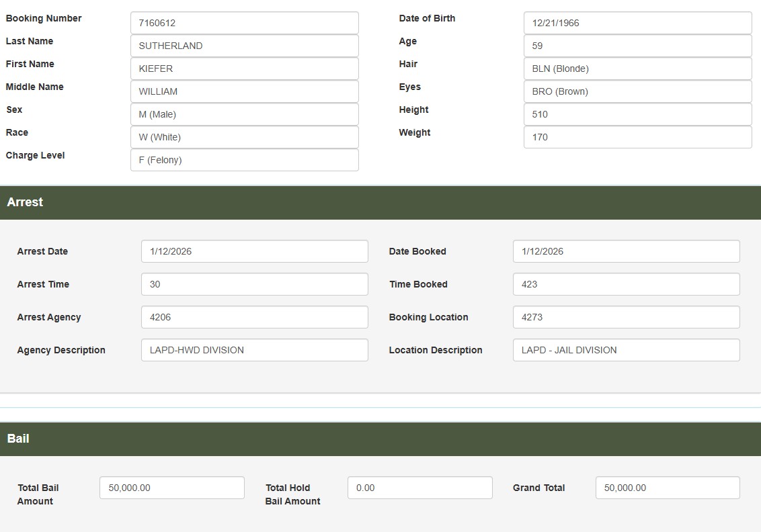Screen dimensions: 761x532
Task: Select the Race field showing W (White)
Action: (x=245, y=137)
